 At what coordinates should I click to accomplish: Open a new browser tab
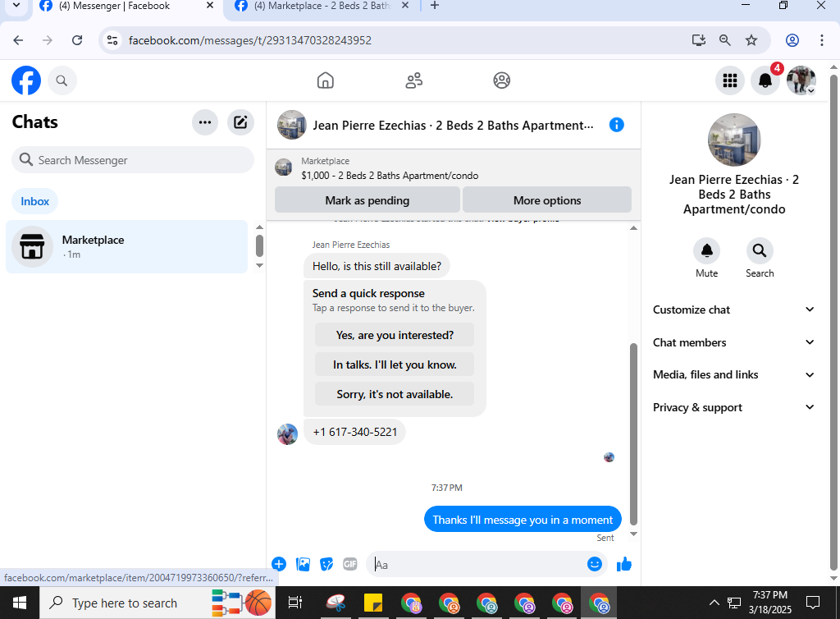pyautogui.click(x=435, y=6)
